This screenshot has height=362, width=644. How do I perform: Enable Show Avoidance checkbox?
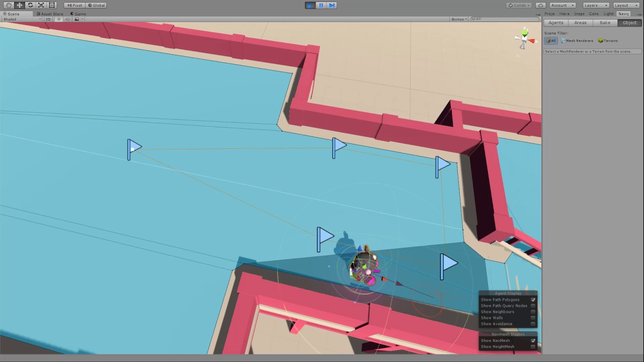pyautogui.click(x=533, y=324)
